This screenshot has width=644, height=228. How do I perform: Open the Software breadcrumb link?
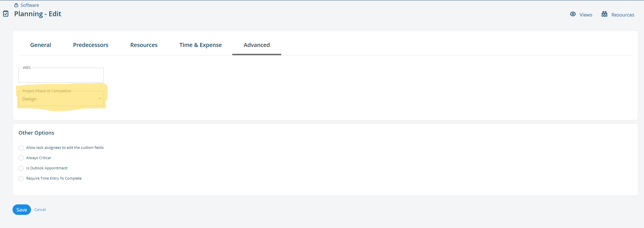[30, 5]
